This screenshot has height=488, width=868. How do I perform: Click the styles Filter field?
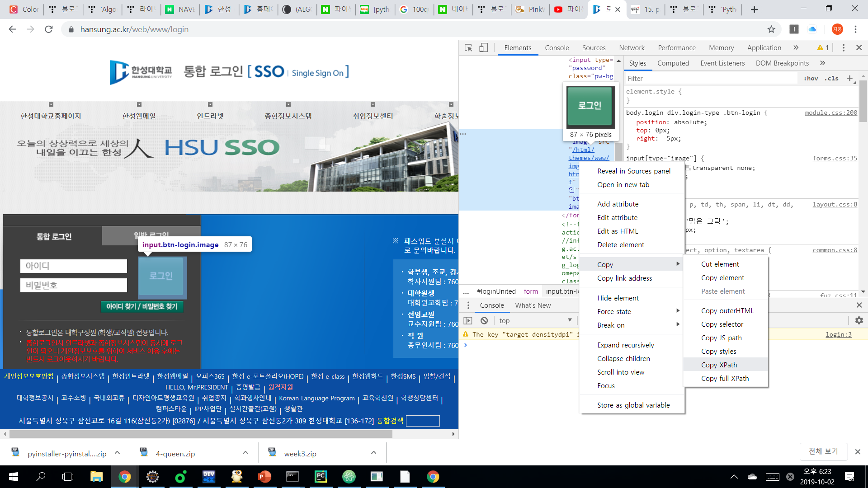[711, 78]
